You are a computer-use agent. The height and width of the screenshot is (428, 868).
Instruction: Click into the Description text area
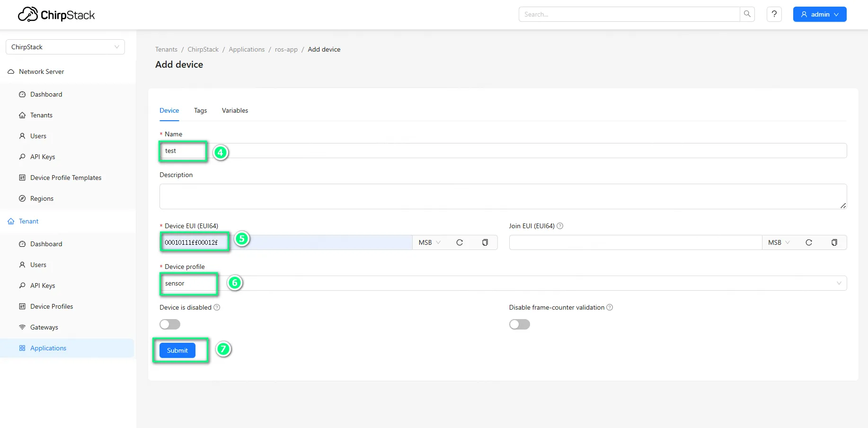point(503,196)
